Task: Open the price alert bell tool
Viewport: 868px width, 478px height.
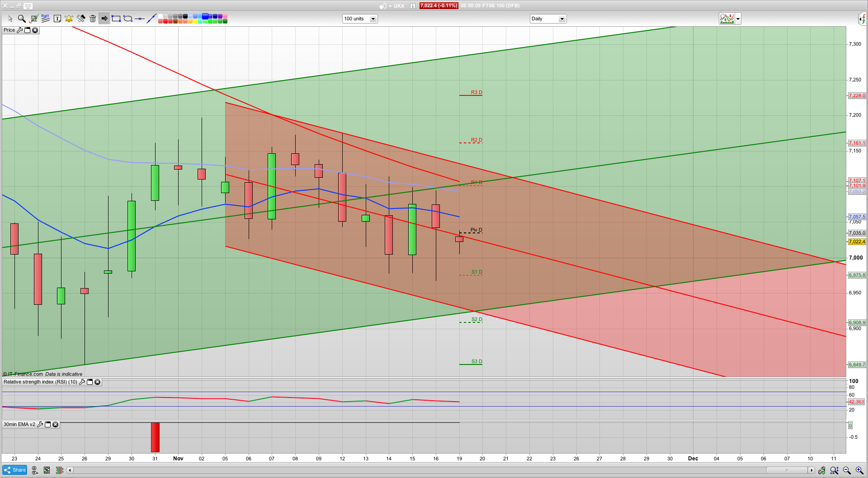Action: [69, 19]
